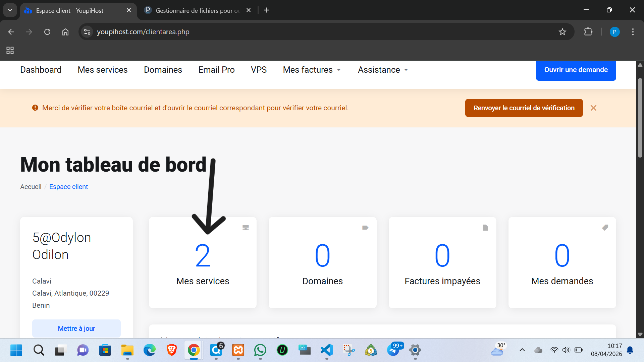
Task: Click the Ouvrir une demande button
Action: pos(576,70)
